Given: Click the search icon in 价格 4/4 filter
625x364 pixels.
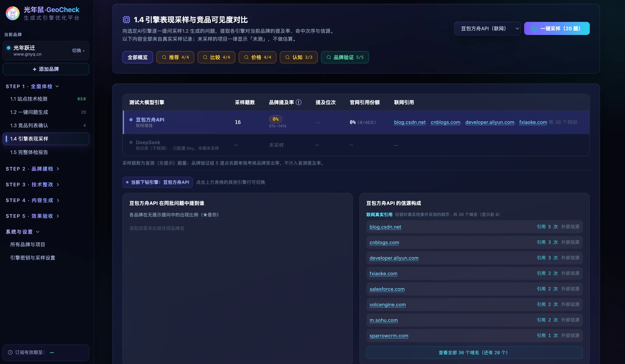Looking at the screenshot, I should [246, 57].
